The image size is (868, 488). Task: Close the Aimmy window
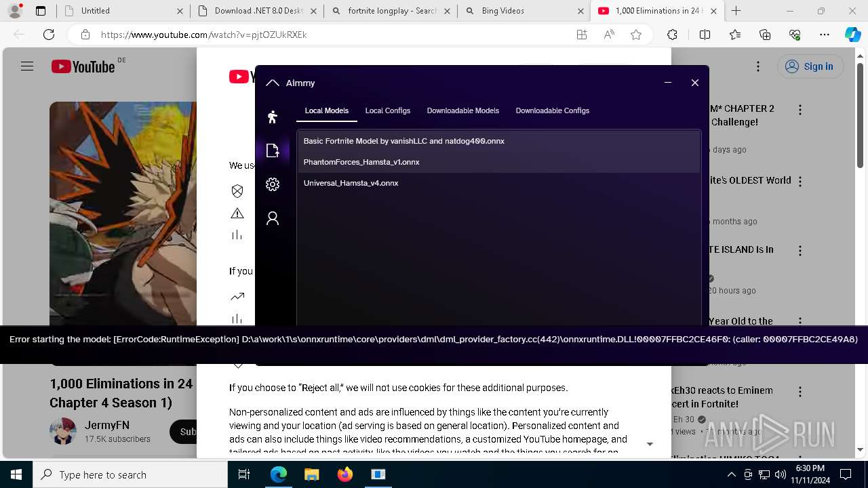point(695,83)
